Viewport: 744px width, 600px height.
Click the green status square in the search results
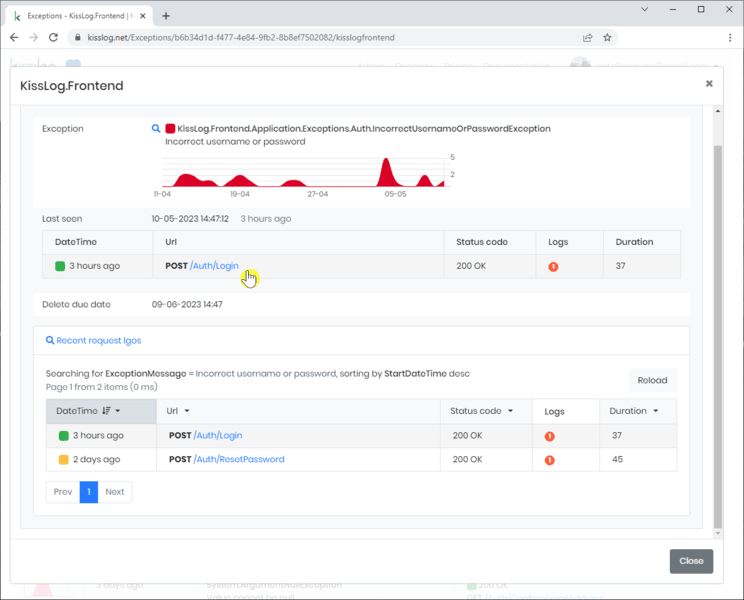[x=64, y=436]
